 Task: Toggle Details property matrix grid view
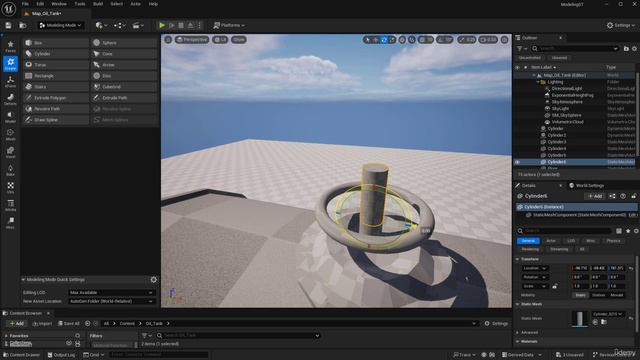pos(619,231)
